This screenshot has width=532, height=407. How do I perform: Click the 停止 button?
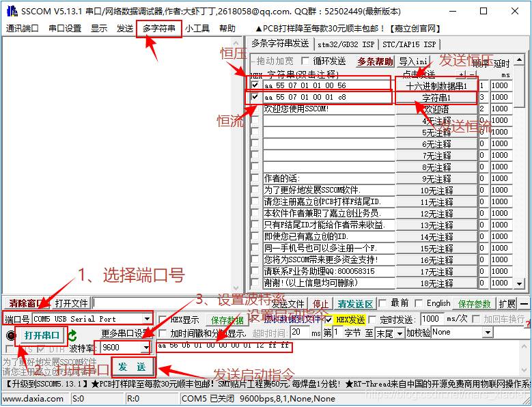[320, 304]
